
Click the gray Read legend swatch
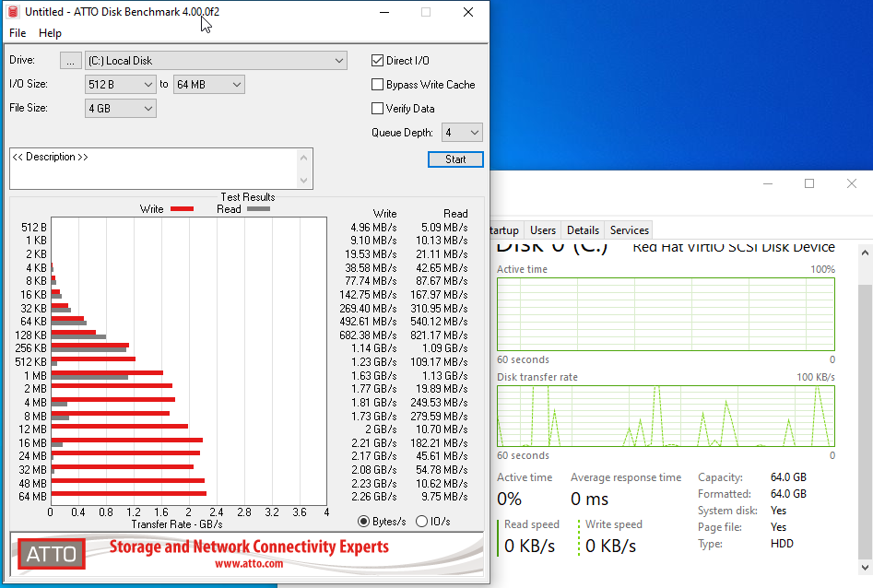tap(258, 209)
